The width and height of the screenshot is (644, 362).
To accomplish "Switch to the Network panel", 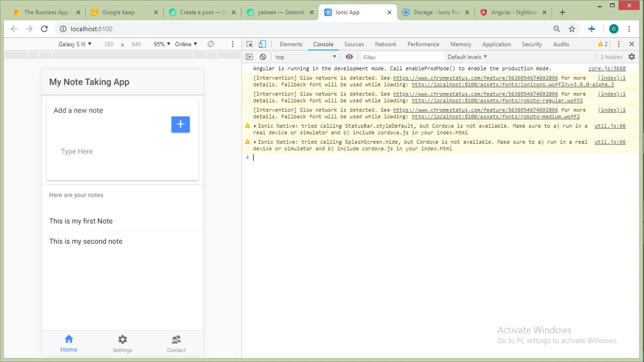I will click(385, 44).
